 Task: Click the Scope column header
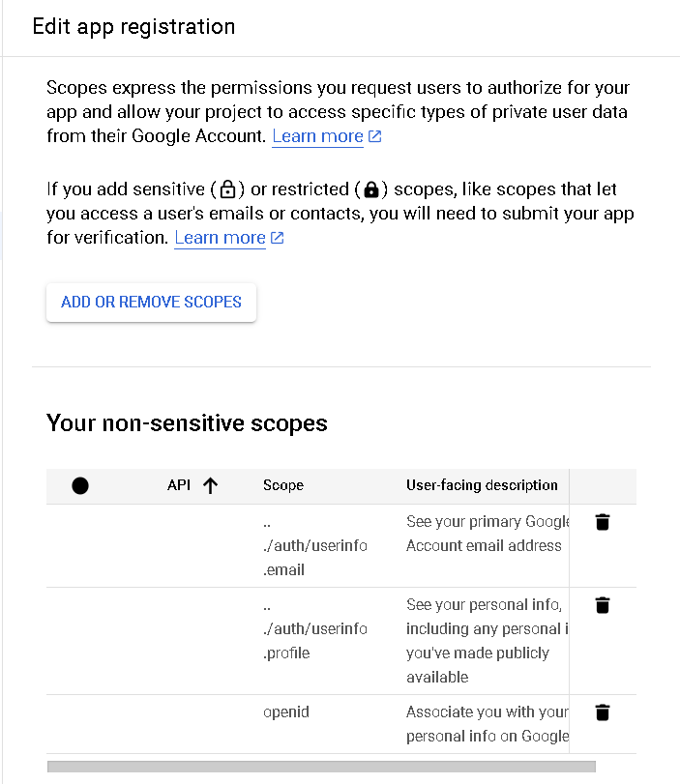[282, 484]
